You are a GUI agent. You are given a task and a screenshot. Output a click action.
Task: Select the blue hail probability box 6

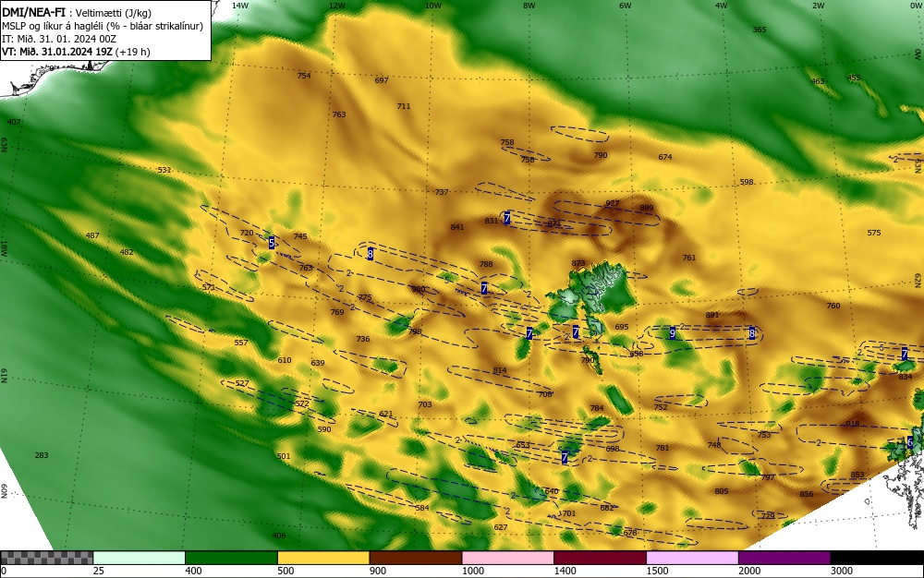[x=910, y=442]
